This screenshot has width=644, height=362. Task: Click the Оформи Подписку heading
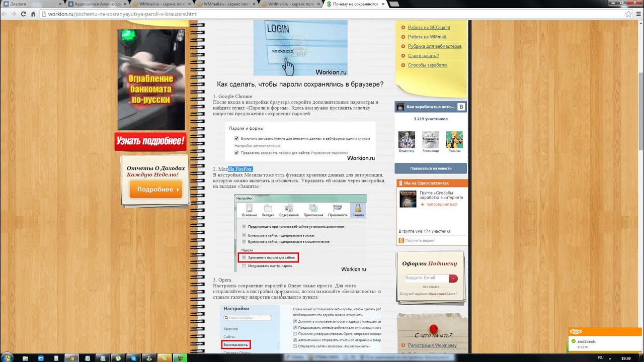pyautogui.click(x=430, y=263)
